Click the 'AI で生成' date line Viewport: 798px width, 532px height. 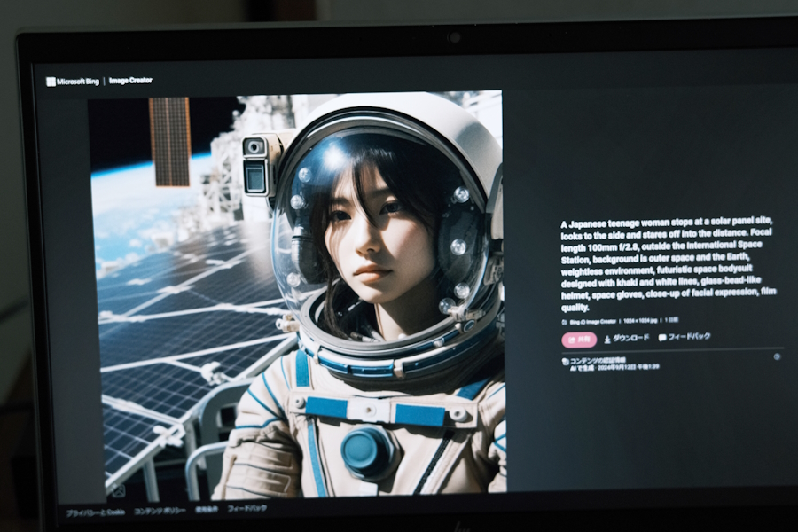[614, 366]
